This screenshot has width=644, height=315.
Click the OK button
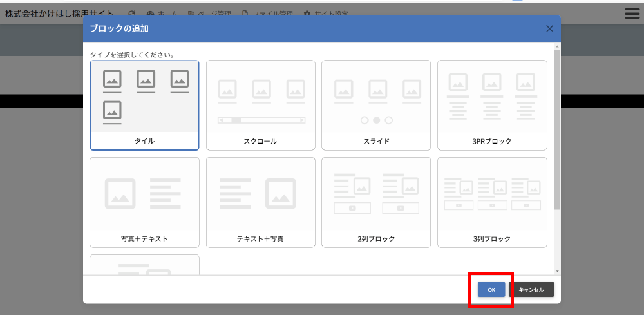coord(491,289)
